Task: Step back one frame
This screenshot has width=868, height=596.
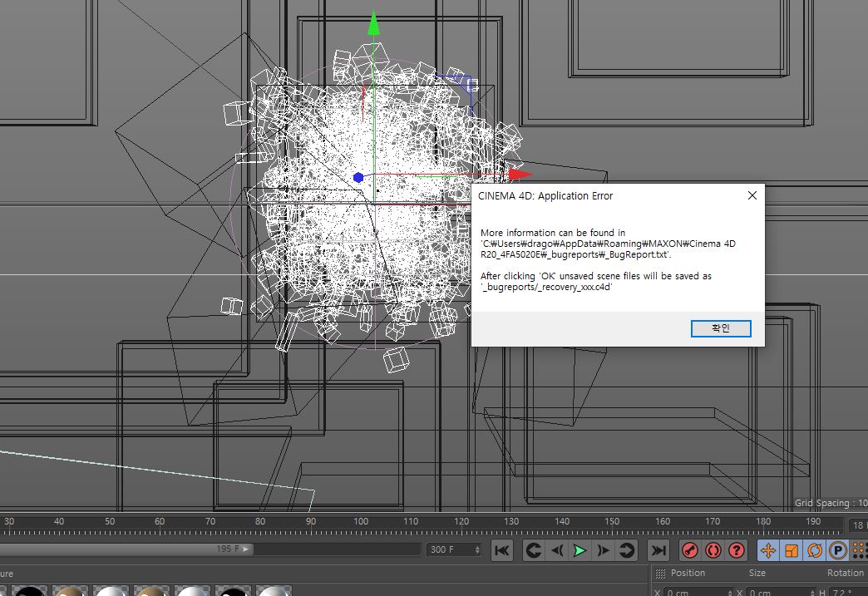Action: (557, 550)
